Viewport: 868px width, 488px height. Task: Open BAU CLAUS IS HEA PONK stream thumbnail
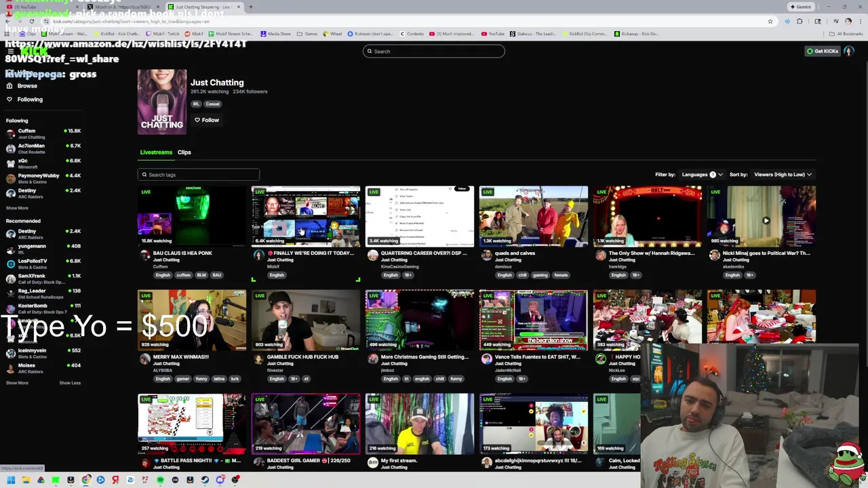tap(192, 216)
